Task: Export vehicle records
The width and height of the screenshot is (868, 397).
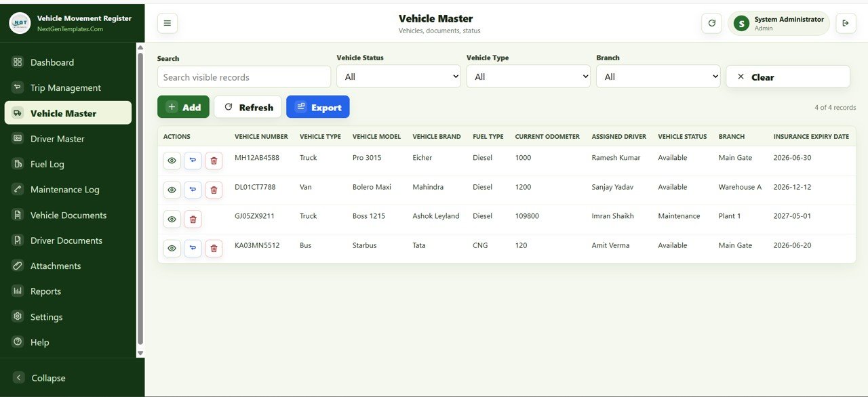Action: (x=318, y=107)
